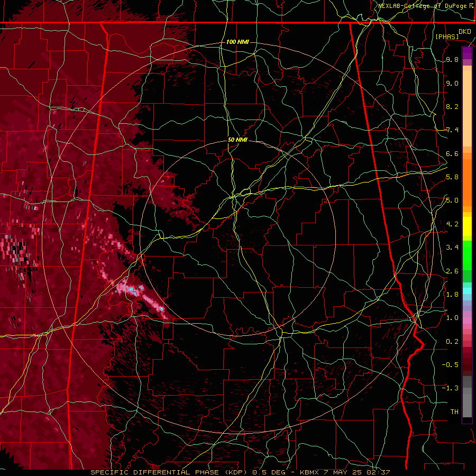Select the 50 NMI range ring label
This screenshot has width=476, height=476.
tap(237, 140)
